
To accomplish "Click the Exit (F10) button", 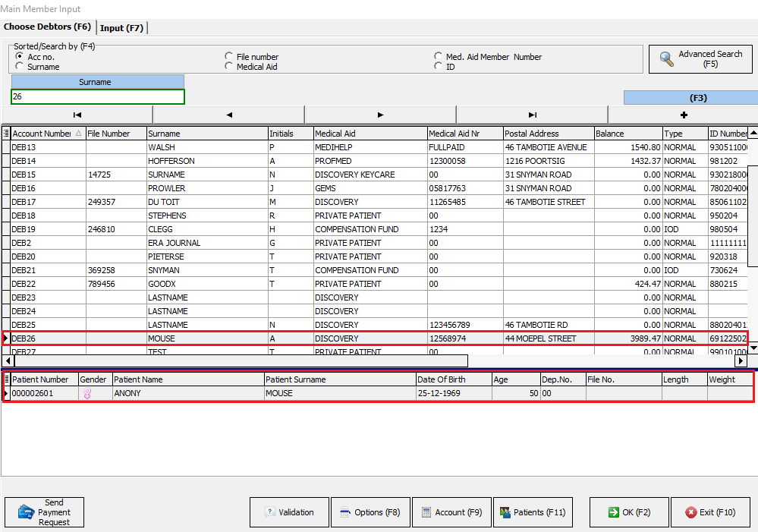I will (710, 512).
